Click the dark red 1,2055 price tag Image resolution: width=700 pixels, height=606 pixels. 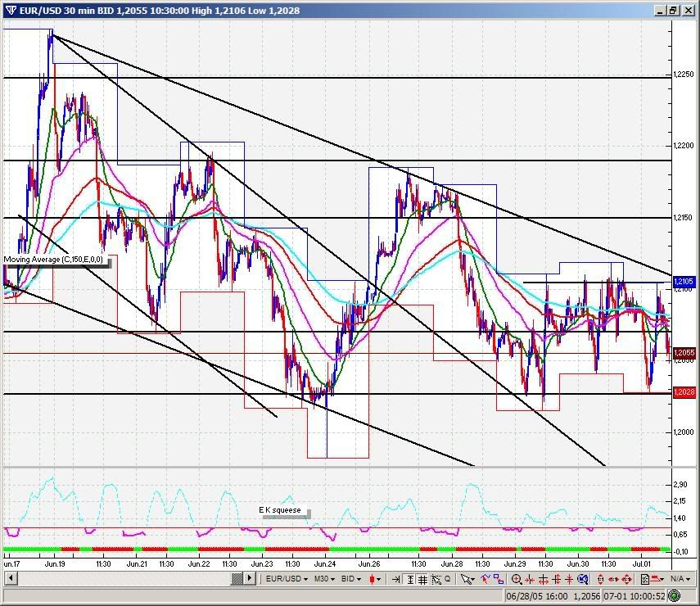(684, 353)
